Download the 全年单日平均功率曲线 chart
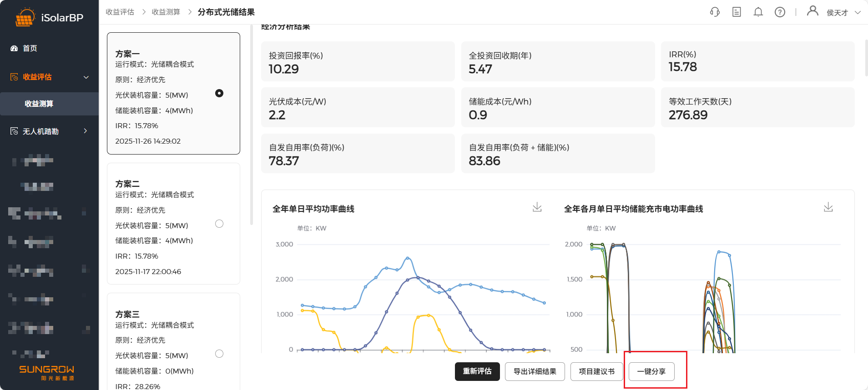 (537, 207)
